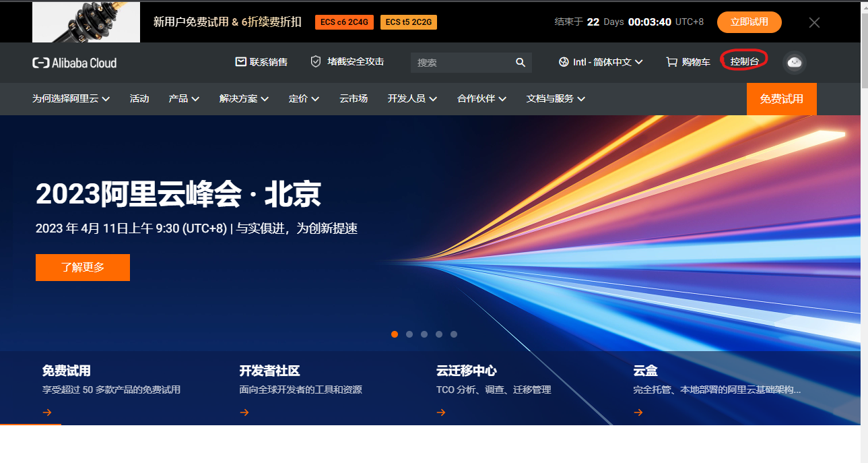868x463 pixels.
Task: Click the globe icon by Intl
Action: tap(564, 62)
